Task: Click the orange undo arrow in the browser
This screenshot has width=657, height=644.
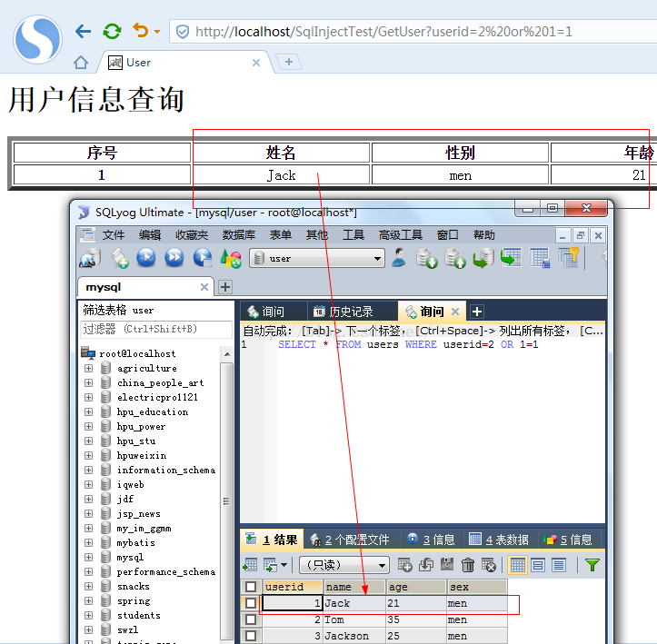Action: click(x=141, y=30)
